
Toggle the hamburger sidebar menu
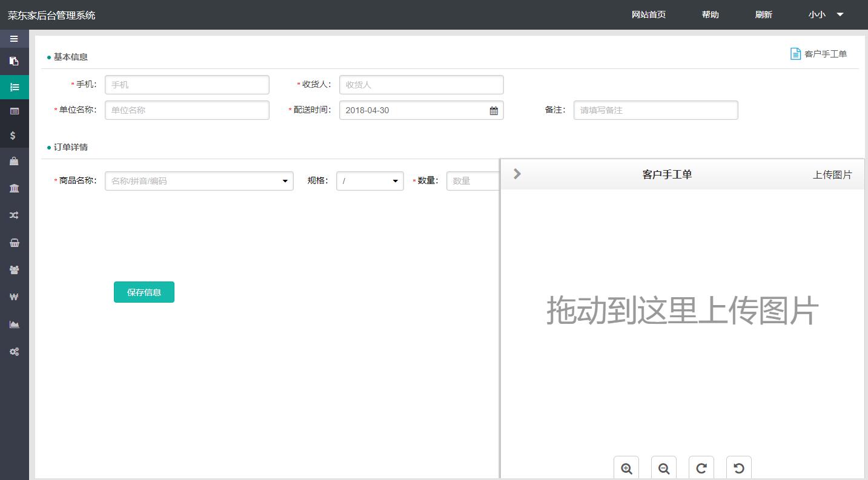(x=14, y=39)
